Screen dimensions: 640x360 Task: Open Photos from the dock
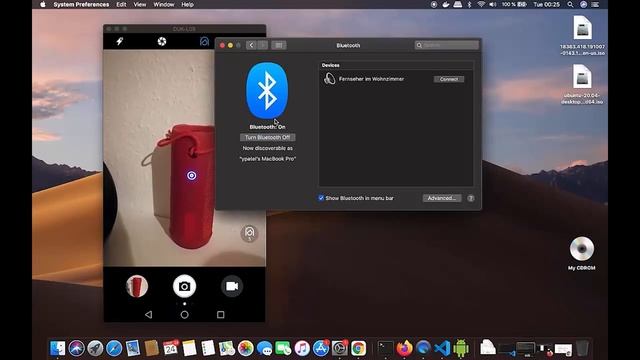tap(246, 348)
